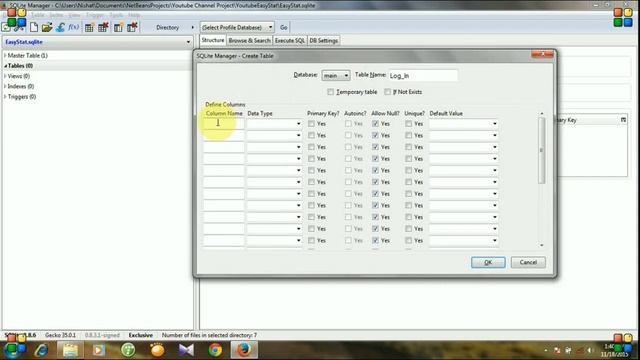Click the orange round taskbar icon
The image size is (640, 360).
click(x=157, y=350)
